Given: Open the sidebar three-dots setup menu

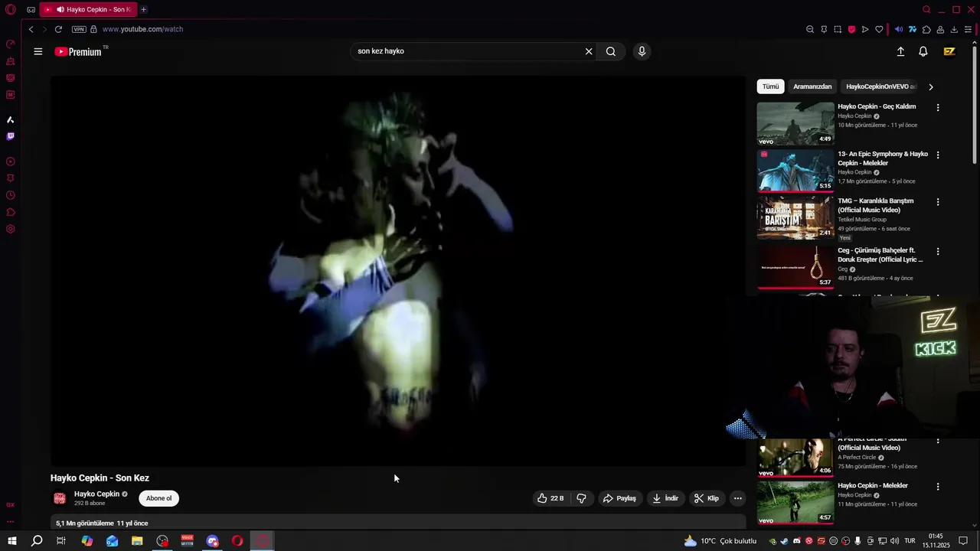Looking at the screenshot, I should tap(11, 522).
